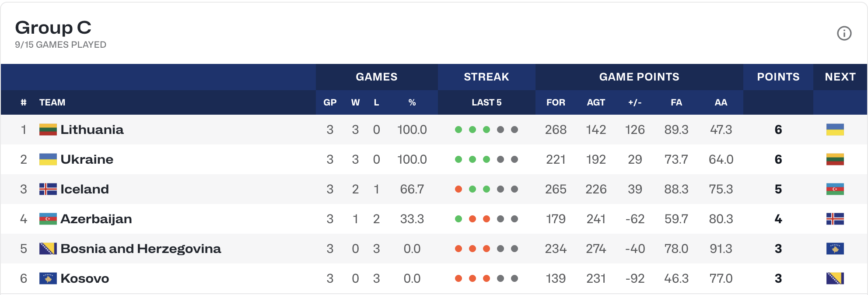Click the +/- column header
Screen dimensions: 868x295
pos(634,102)
